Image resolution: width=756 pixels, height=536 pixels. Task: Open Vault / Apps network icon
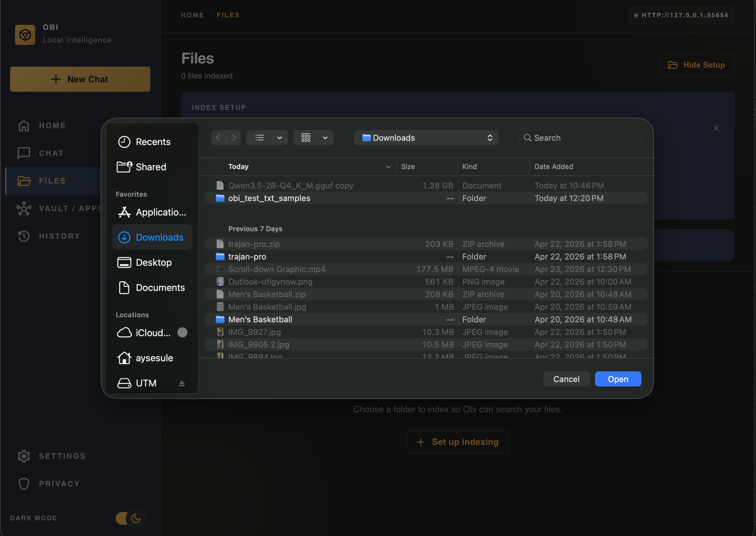tap(24, 209)
